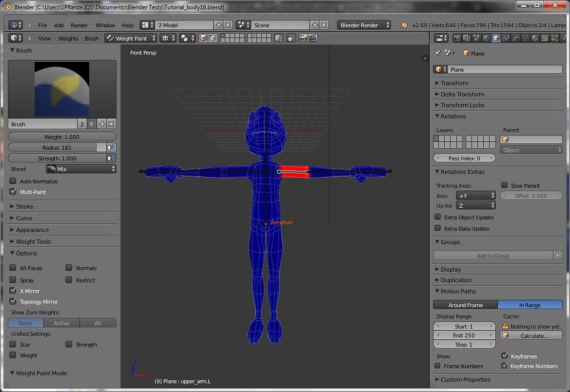570x392 pixels.
Task: Click the OpenGL render animation clapper icon
Action: pyautogui.click(x=313, y=38)
